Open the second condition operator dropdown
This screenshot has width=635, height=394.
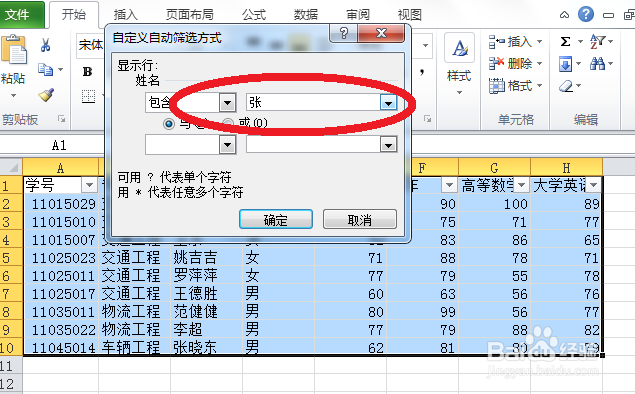(x=227, y=145)
